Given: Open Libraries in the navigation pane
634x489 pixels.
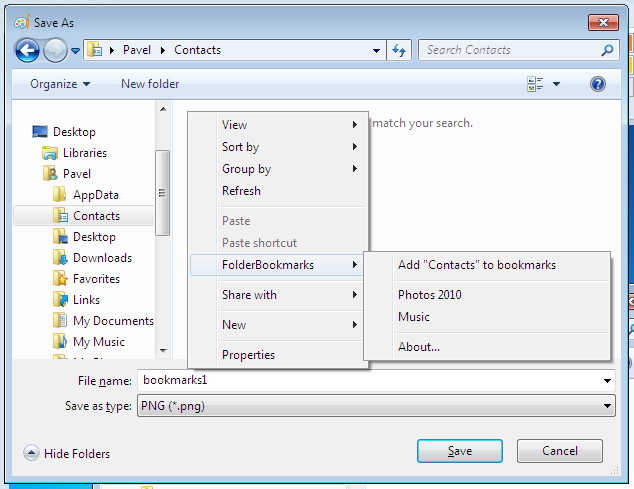Looking at the screenshot, I should (84, 153).
